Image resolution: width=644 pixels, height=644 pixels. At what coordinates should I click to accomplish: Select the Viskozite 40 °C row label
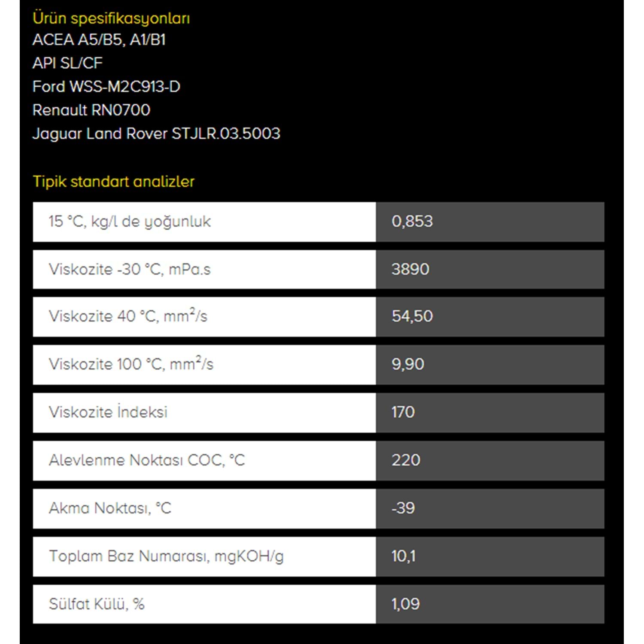click(x=128, y=316)
